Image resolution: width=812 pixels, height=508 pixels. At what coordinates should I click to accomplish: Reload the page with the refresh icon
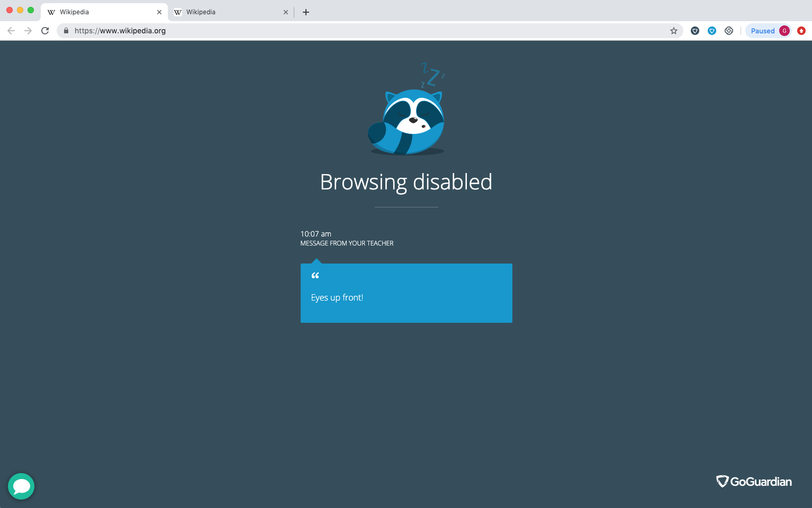click(x=45, y=31)
